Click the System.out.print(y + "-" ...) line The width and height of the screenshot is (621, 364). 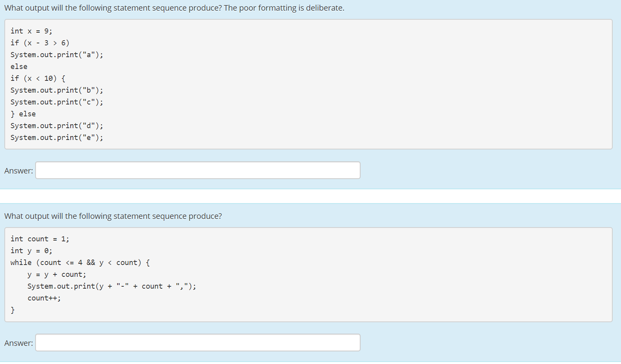pyautogui.click(x=112, y=286)
